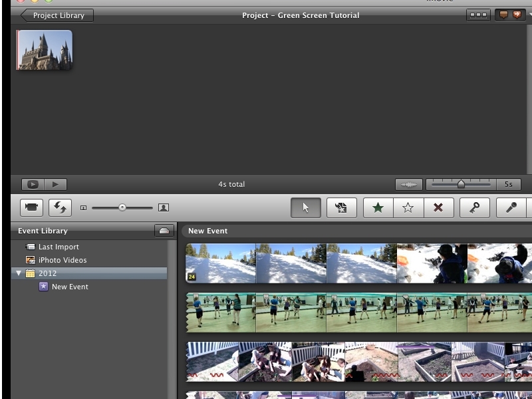Click the Event Library heading
The image size is (532, 399).
43,231
